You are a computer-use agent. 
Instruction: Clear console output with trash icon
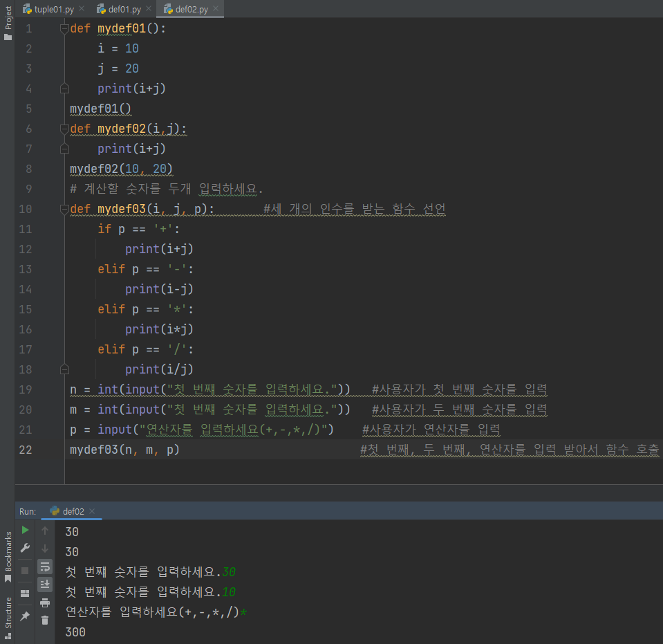[x=45, y=620]
